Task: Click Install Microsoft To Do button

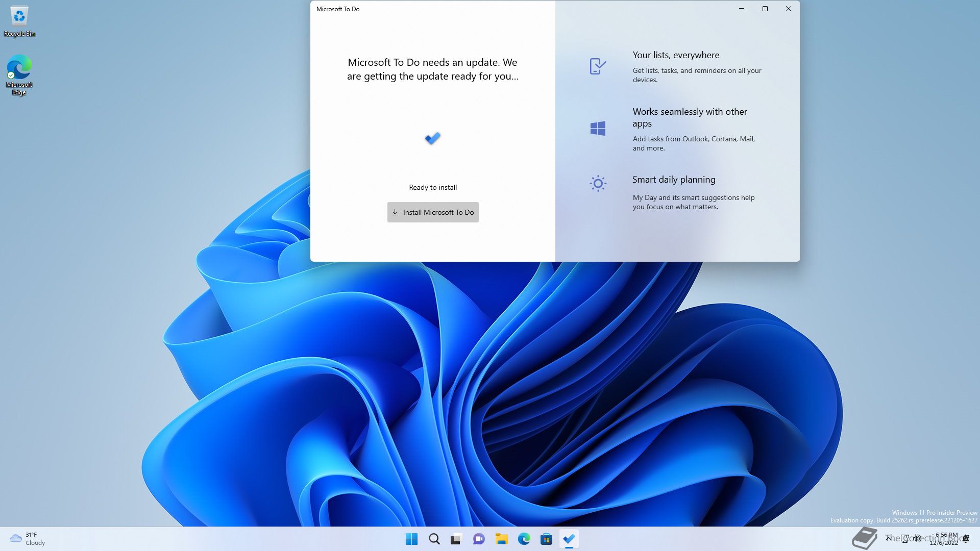Action: pos(433,212)
